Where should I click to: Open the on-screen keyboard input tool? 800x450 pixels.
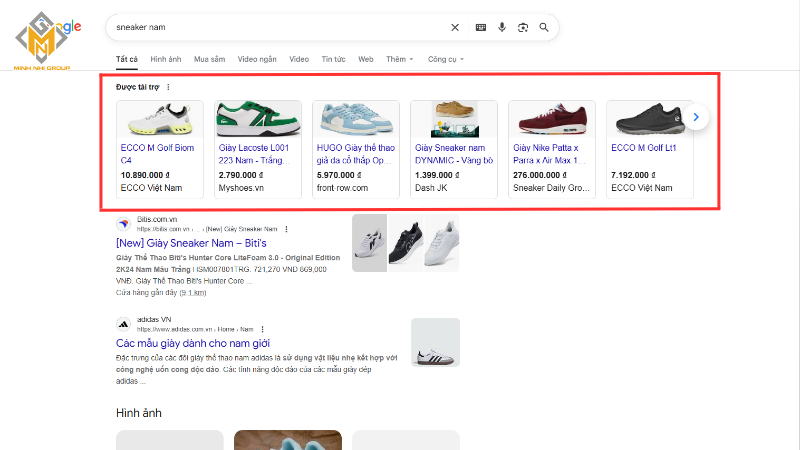481,28
